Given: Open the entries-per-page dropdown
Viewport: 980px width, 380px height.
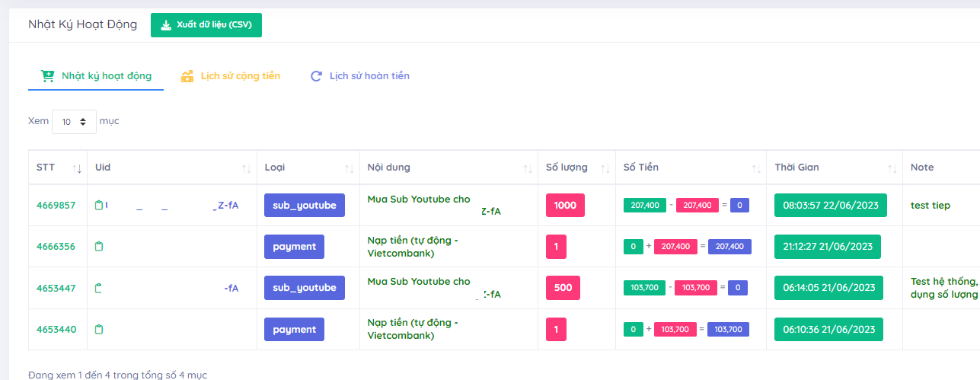Looking at the screenshot, I should pyautogui.click(x=74, y=122).
